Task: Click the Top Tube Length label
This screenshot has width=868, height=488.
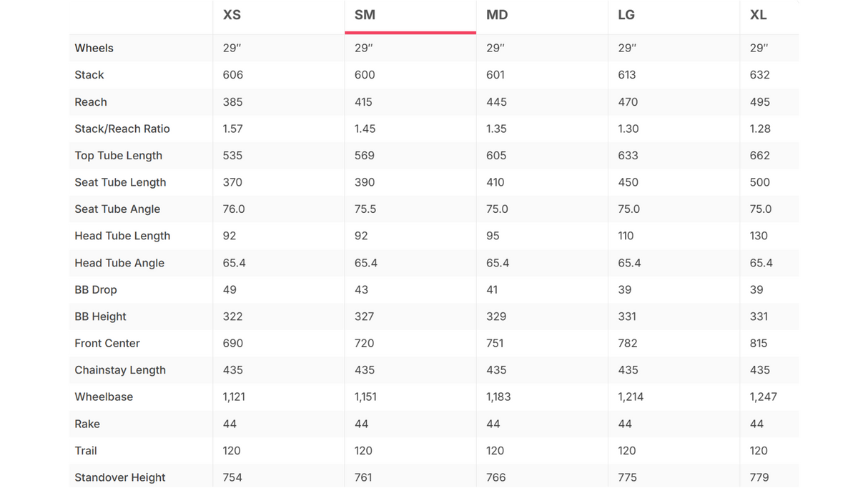Action: pos(119,156)
